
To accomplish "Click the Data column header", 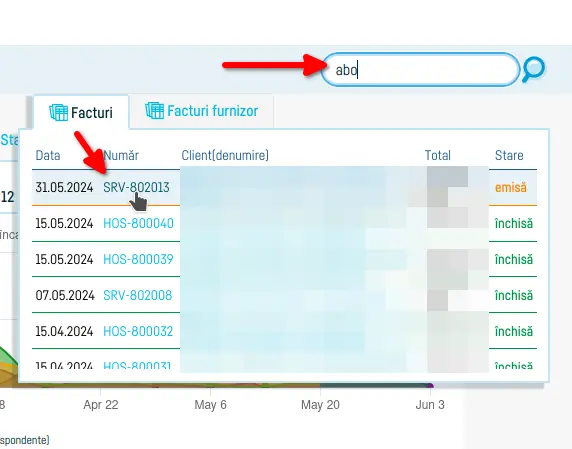I will [48, 155].
